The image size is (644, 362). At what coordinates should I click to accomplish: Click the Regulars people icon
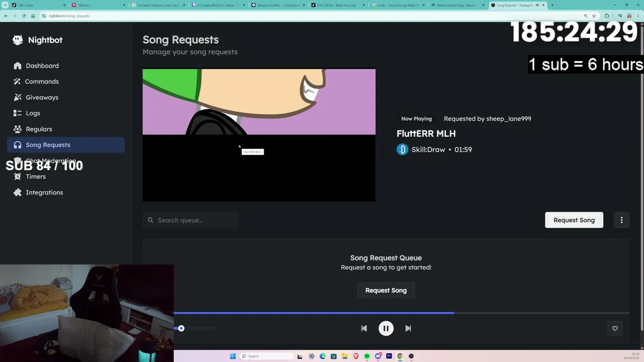18,129
